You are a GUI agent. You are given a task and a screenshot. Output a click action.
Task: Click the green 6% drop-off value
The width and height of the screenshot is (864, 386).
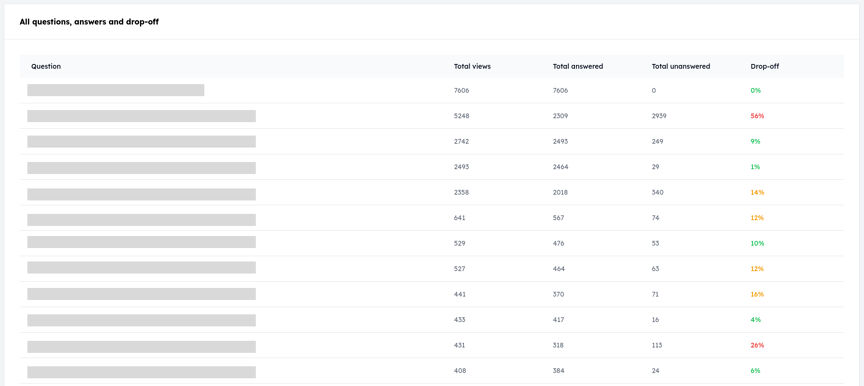tap(755, 371)
